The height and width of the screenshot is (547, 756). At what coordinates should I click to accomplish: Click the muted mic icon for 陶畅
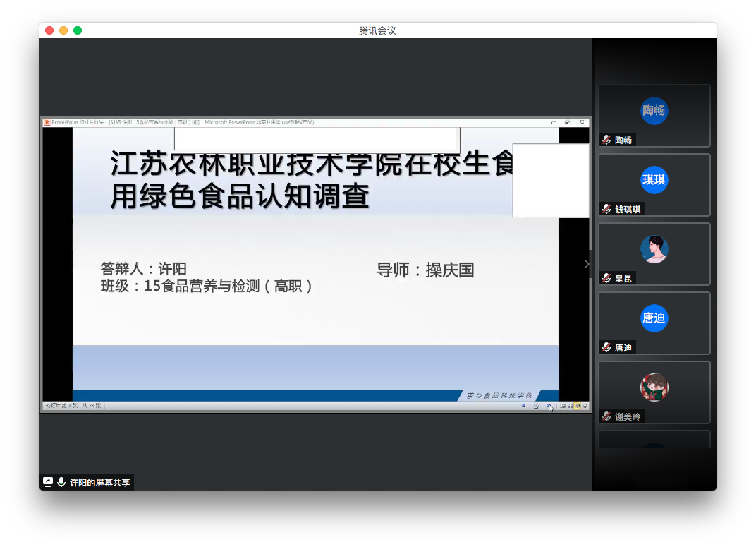(606, 140)
